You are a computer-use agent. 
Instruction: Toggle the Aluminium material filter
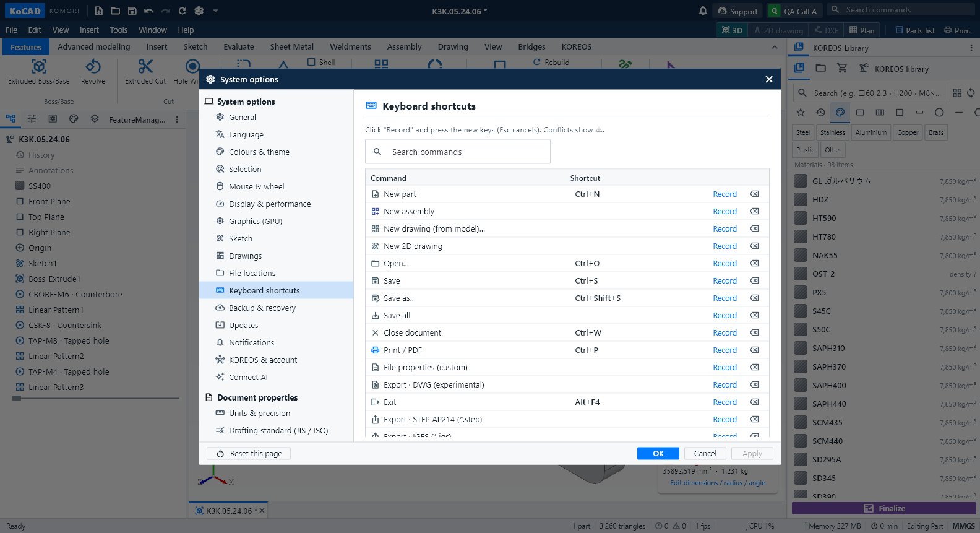pos(871,132)
